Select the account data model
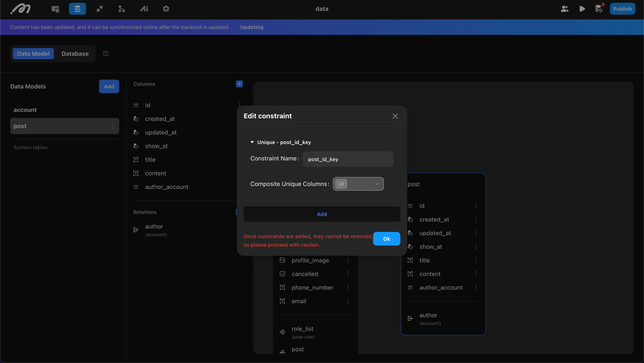Screen dimensions: 644x363 click(x=65, y=110)
